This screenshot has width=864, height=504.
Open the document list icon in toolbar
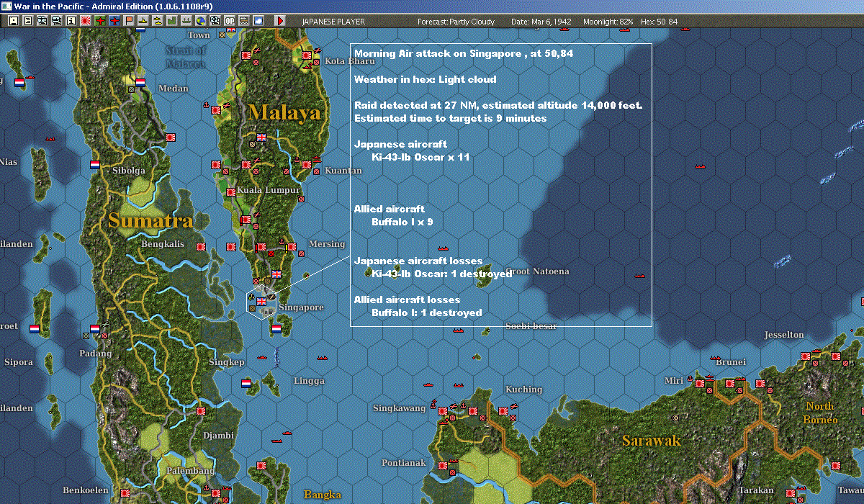(x=28, y=21)
